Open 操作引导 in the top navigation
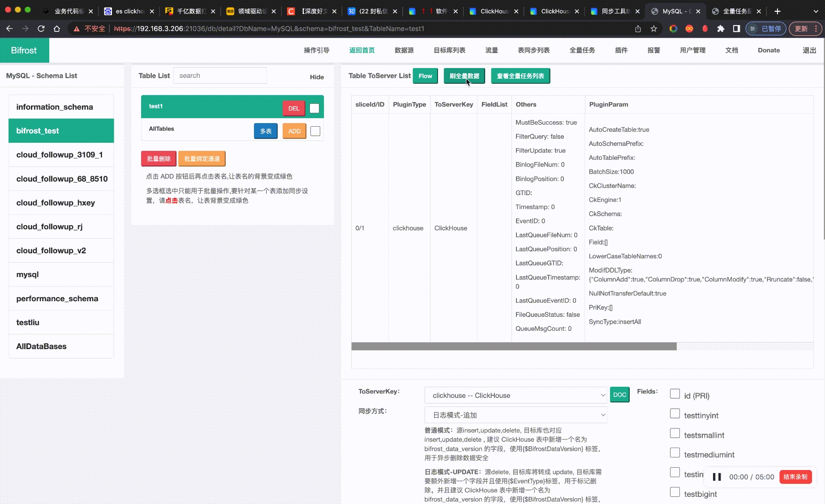 [317, 50]
